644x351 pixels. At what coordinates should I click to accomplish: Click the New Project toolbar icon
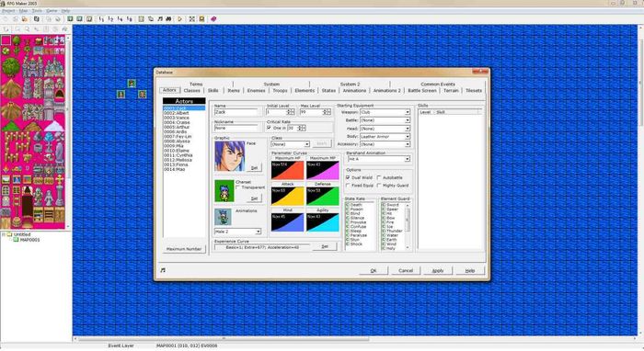[x=6, y=19]
